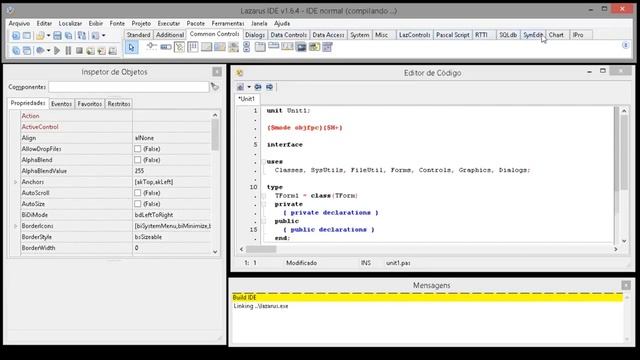Screen dimensions: 640x360
Task: Open the dropdown arrow next to Open icon
Action: click(48, 36)
